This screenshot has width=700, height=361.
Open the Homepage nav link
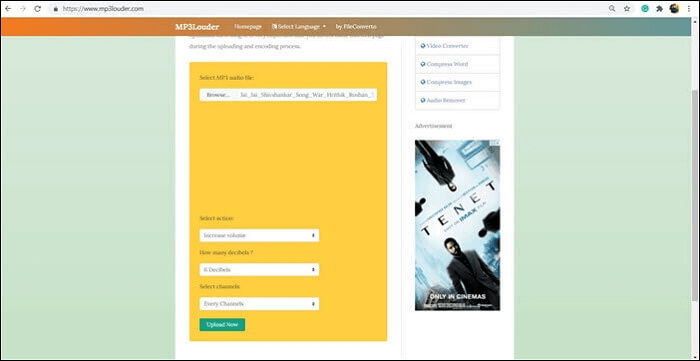click(248, 27)
